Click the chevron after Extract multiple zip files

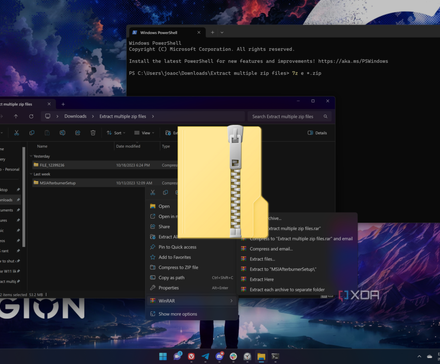(x=153, y=116)
